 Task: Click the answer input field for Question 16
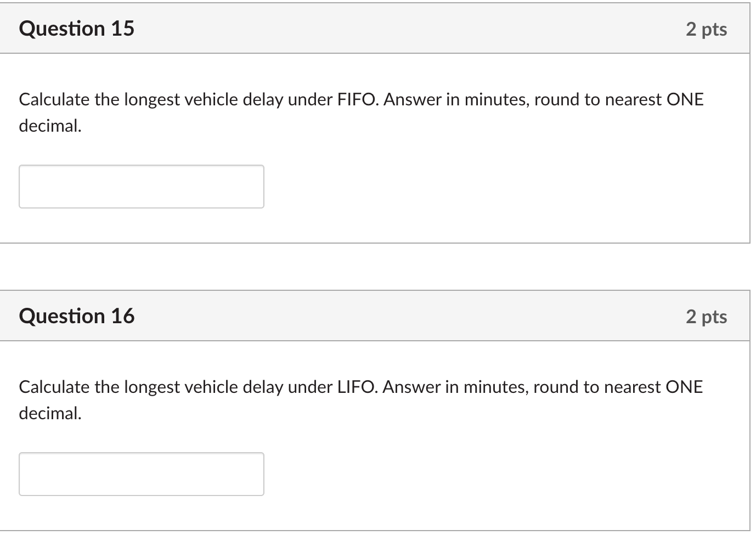coord(141,474)
